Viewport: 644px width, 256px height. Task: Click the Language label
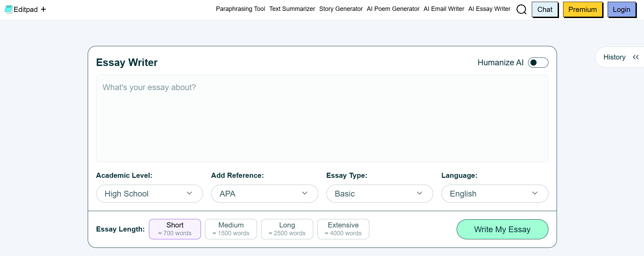click(x=459, y=175)
